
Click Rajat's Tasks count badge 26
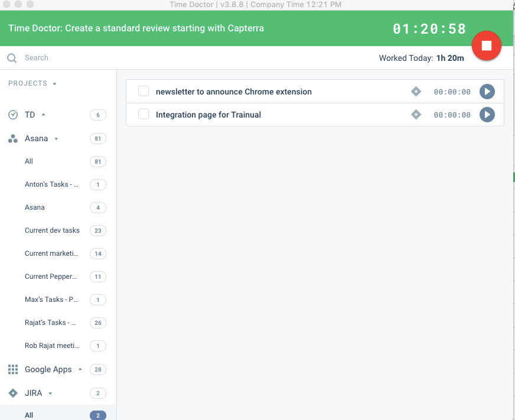(98, 323)
